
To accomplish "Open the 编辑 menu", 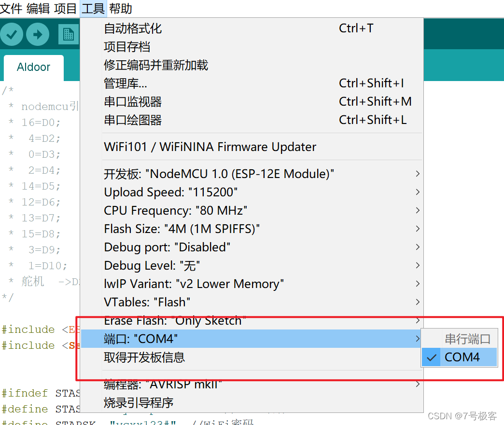I will (x=38, y=8).
